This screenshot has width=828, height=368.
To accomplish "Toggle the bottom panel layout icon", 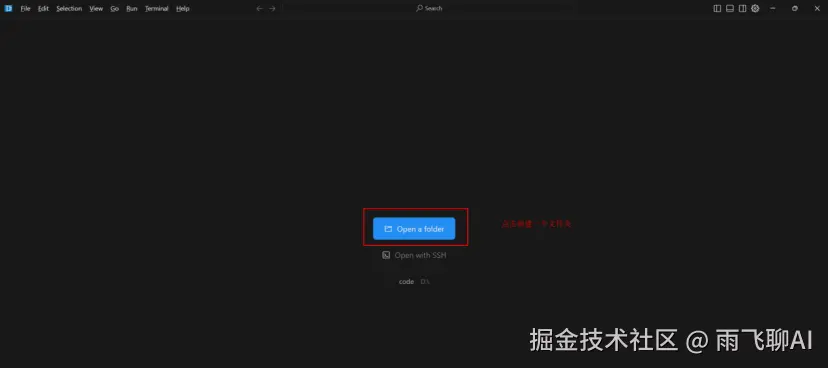I will [730, 8].
